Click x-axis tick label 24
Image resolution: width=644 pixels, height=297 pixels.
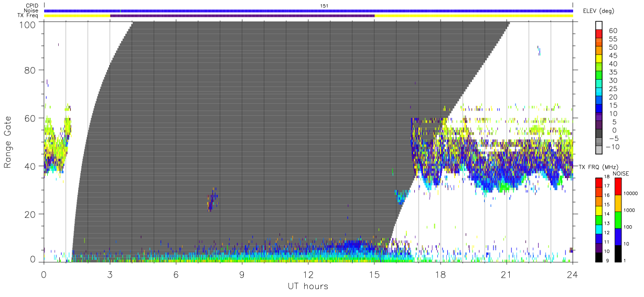coord(573,274)
